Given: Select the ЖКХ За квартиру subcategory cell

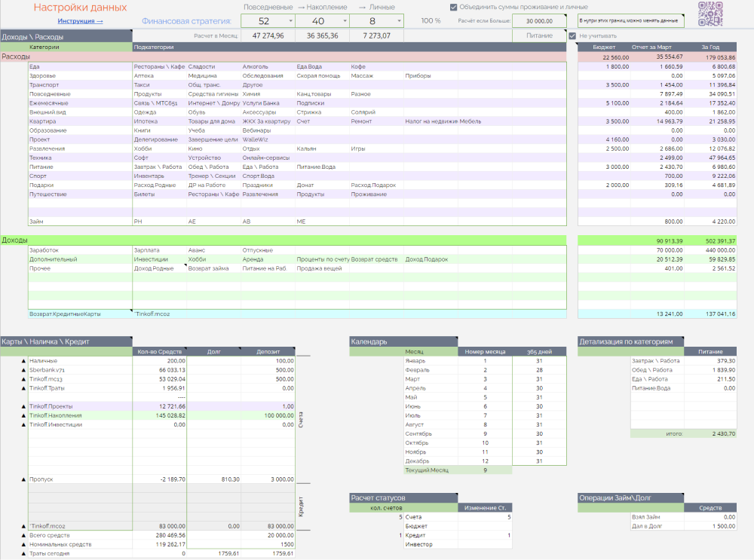Looking at the screenshot, I should coord(268,121).
